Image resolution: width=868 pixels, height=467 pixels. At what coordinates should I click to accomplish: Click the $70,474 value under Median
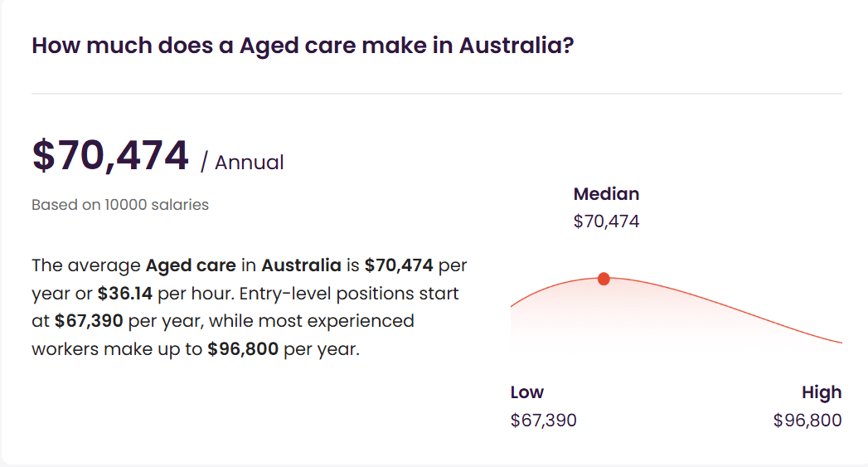pyautogui.click(x=606, y=221)
